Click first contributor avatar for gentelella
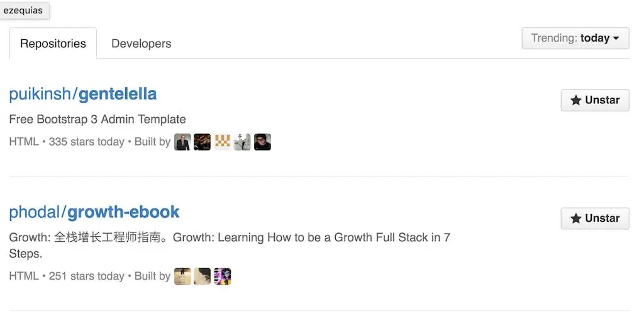Screen dimensions: 644x318 (182, 142)
